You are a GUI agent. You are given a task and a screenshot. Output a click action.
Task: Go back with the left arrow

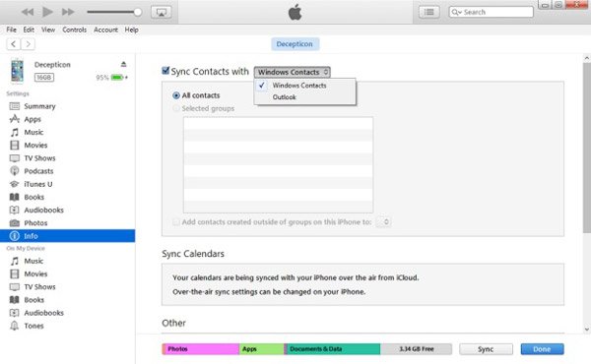click(14, 44)
